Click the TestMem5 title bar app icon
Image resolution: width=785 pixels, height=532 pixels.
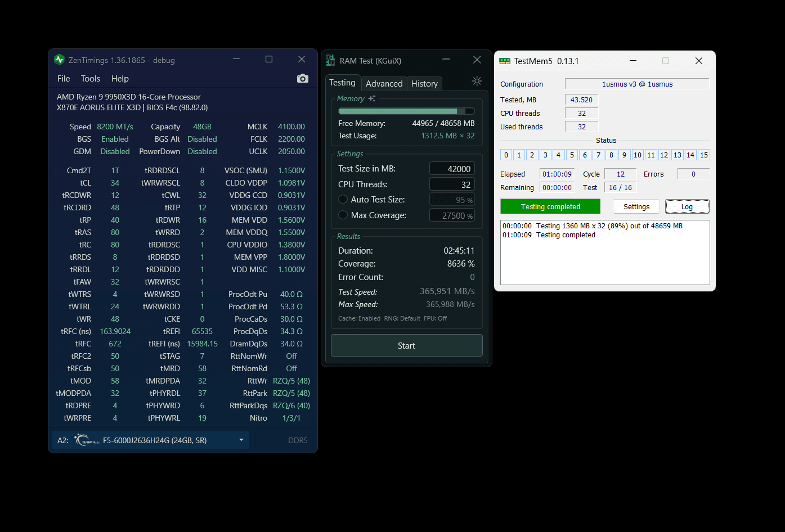pyautogui.click(x=505, y=61)
